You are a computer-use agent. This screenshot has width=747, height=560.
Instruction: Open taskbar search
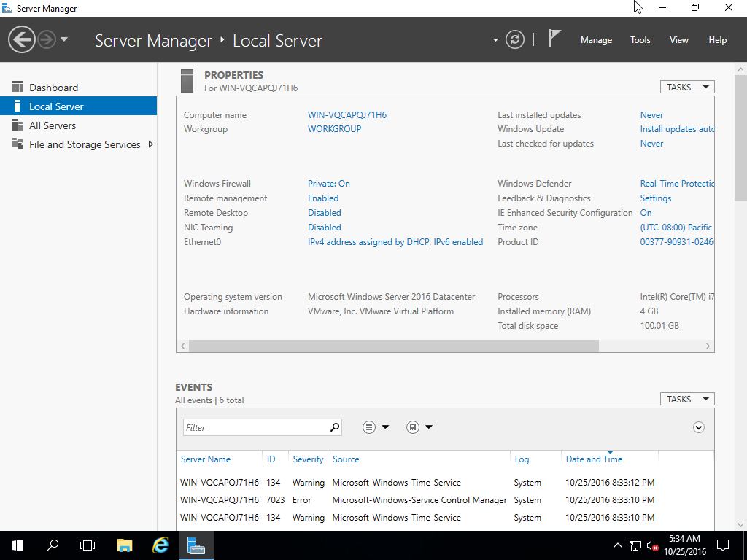53,545
